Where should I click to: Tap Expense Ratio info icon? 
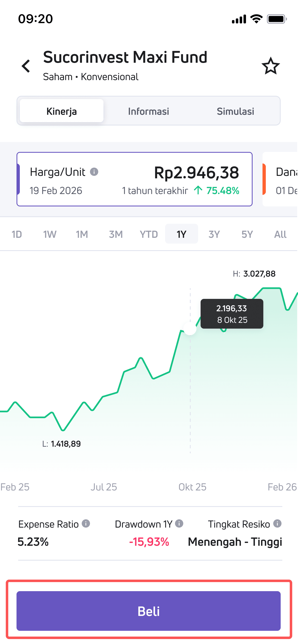click(x=86, y=523)
